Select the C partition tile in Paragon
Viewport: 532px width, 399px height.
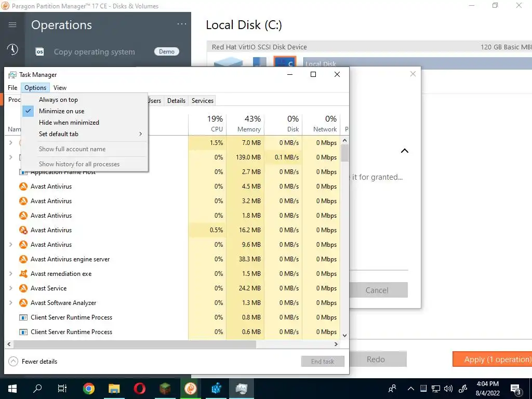coord(285,62)
